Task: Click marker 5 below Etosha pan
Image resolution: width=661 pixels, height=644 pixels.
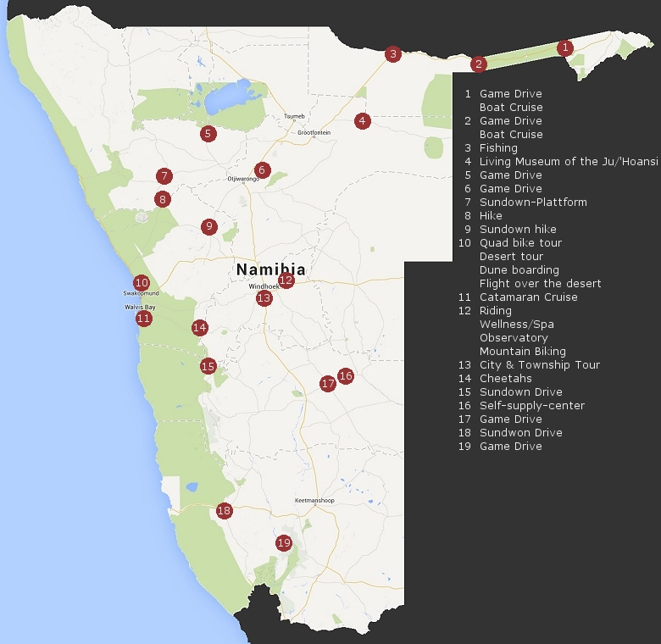Action: point(208,134)
